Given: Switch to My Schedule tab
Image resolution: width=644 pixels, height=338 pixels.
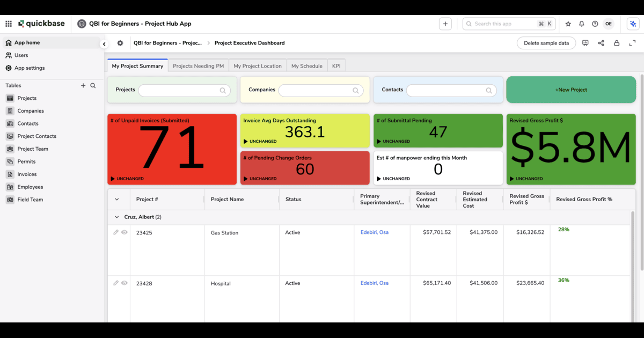Looking at the screenshot, I should [307, 65].
